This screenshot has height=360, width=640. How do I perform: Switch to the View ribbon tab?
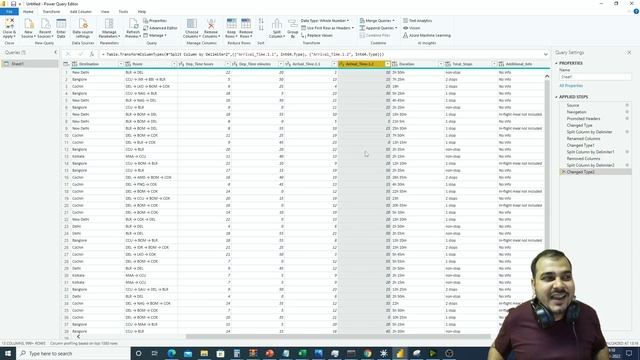(105, 11)
